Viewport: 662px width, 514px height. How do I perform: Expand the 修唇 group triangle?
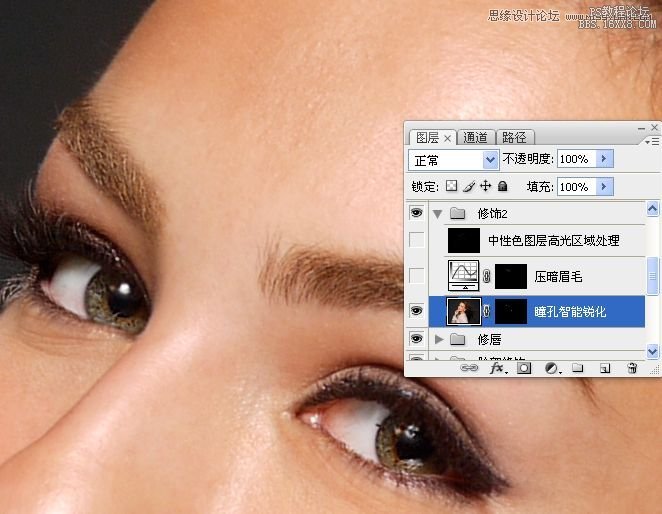439,339
